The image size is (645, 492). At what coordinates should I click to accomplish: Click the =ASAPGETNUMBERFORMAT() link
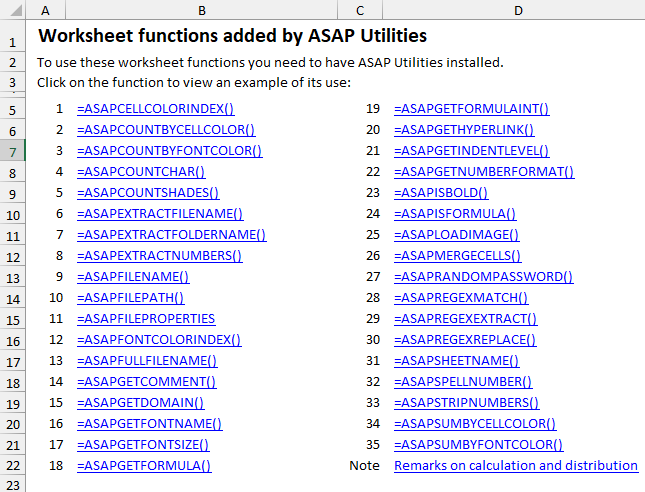484,172
